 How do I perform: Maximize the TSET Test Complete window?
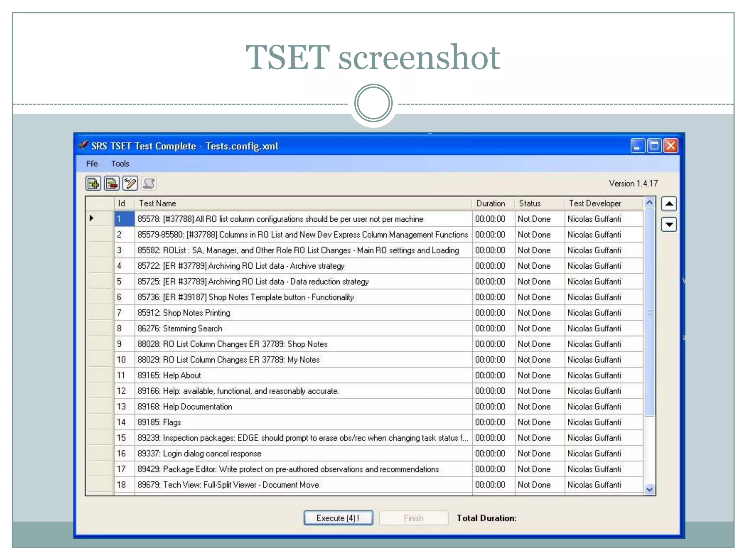[654, 146]
